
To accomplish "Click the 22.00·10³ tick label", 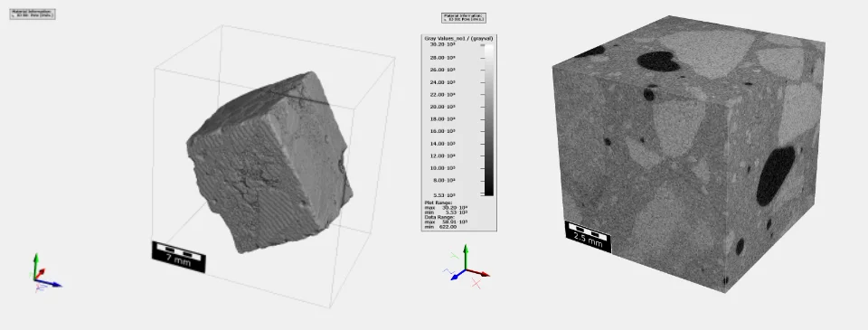I will click(x=443, y=94).
